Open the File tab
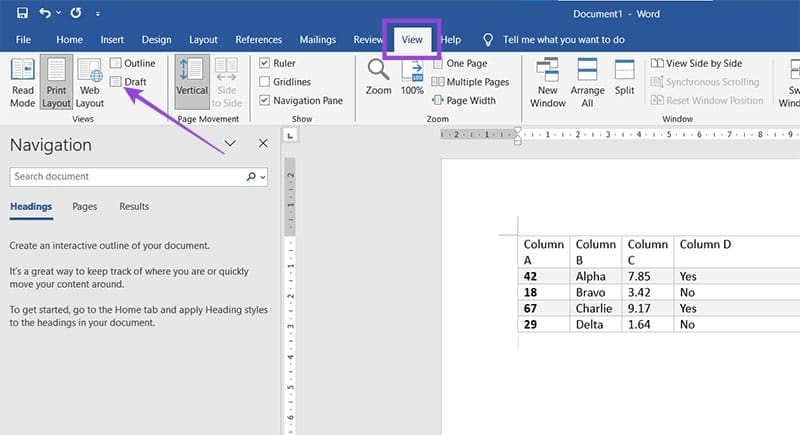Viewport: 800px width, 435px height. (x=23, y=39)
